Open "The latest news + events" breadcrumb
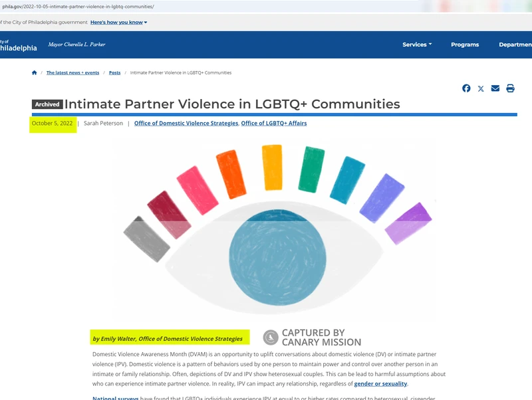 coord(72,72)
